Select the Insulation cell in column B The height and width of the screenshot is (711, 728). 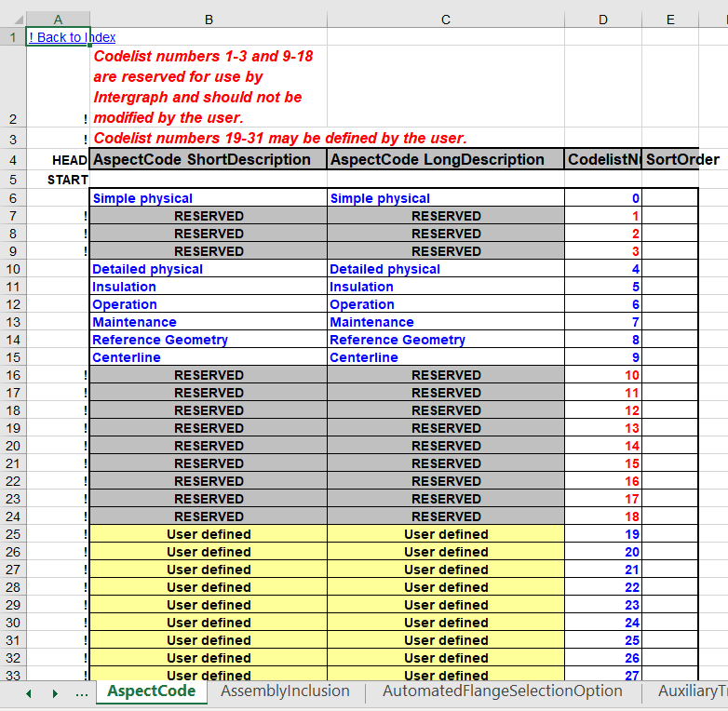click(x=209, y=287)
